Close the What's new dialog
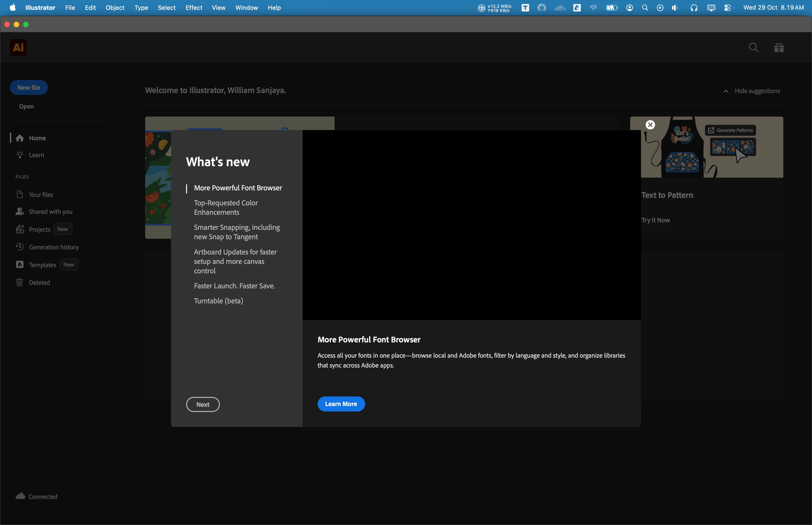Viewport: 812px width, 525px height. click(650, 125)
